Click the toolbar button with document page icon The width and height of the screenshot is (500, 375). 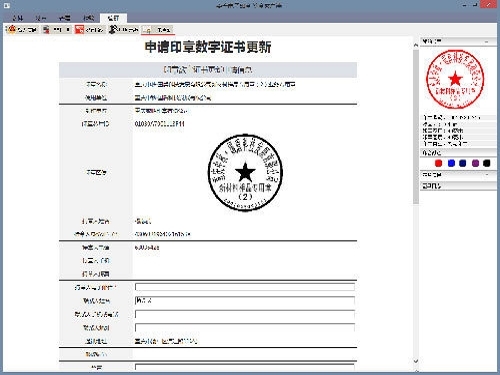click(x=57, y=30)
